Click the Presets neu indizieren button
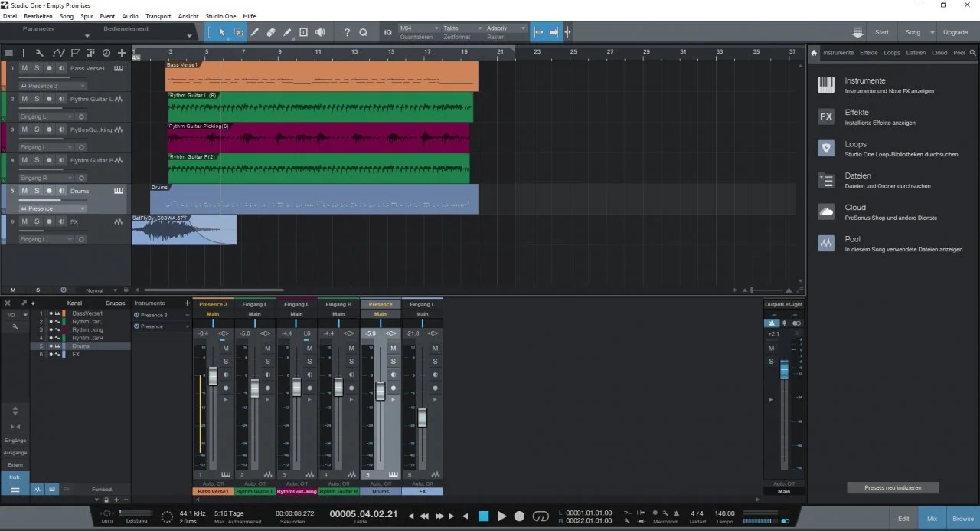Screen dimensions: 980x531 coord(893,487)
